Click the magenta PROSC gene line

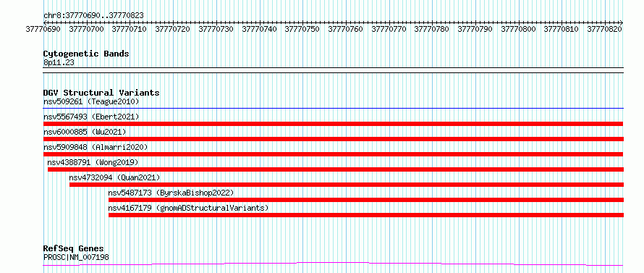click(333, 264)
